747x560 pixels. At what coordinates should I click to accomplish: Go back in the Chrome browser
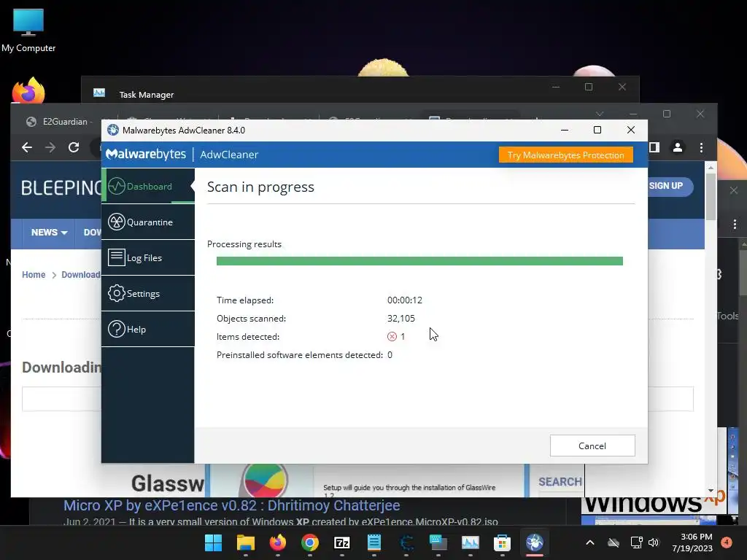point(27,147)
